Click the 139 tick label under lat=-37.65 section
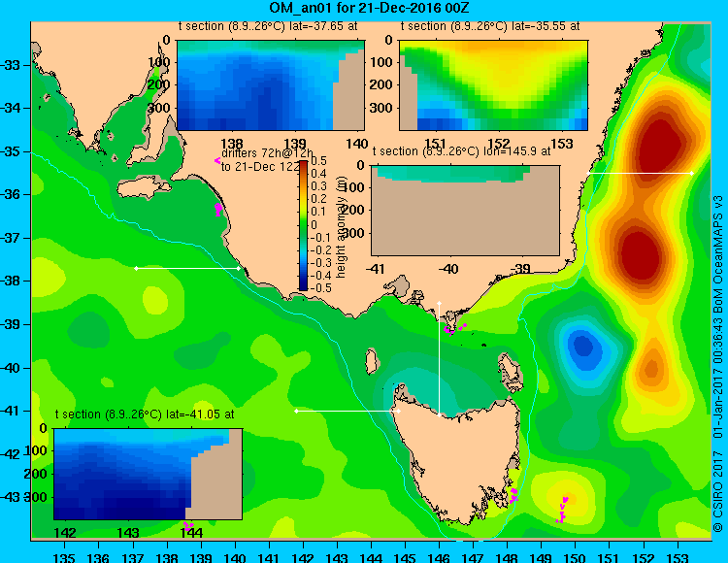Viewport: 728px width, 563px height. click(x=295, y=144)
